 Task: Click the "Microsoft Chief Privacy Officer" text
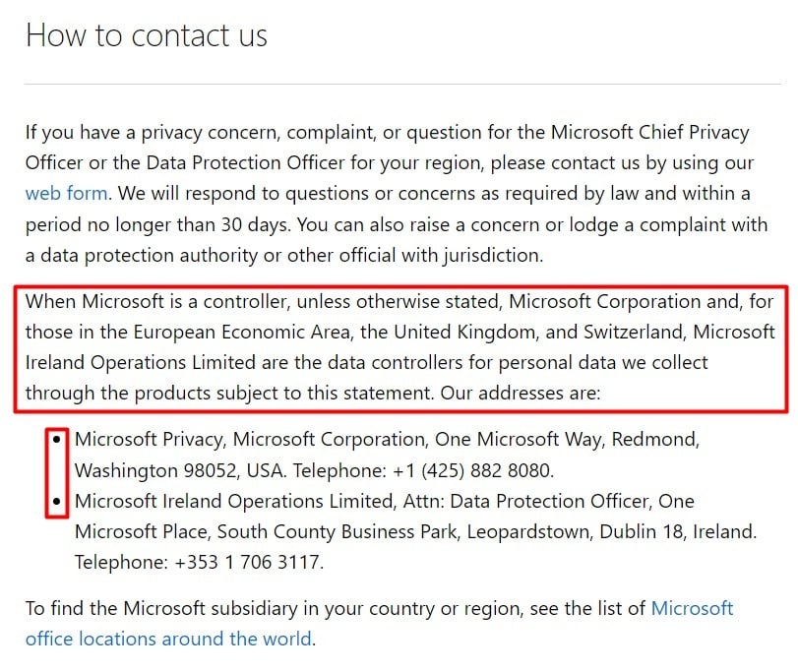click(649, 132)
